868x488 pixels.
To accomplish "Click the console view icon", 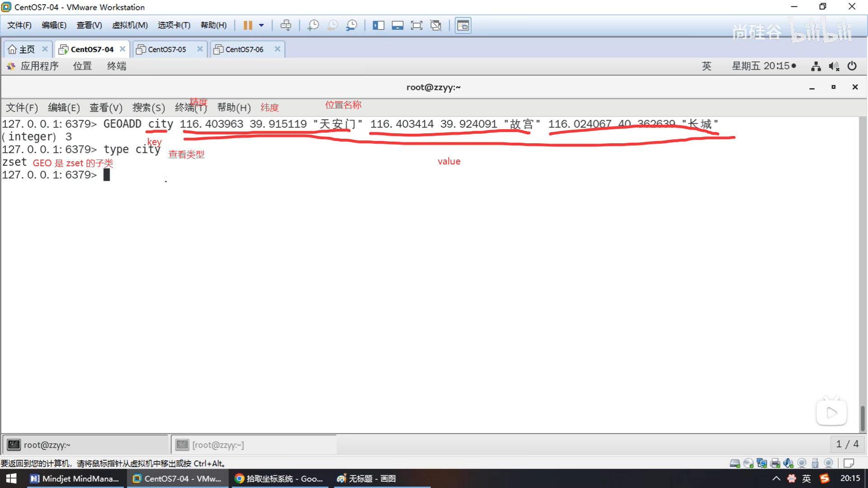I will click(x=463, y=25).
